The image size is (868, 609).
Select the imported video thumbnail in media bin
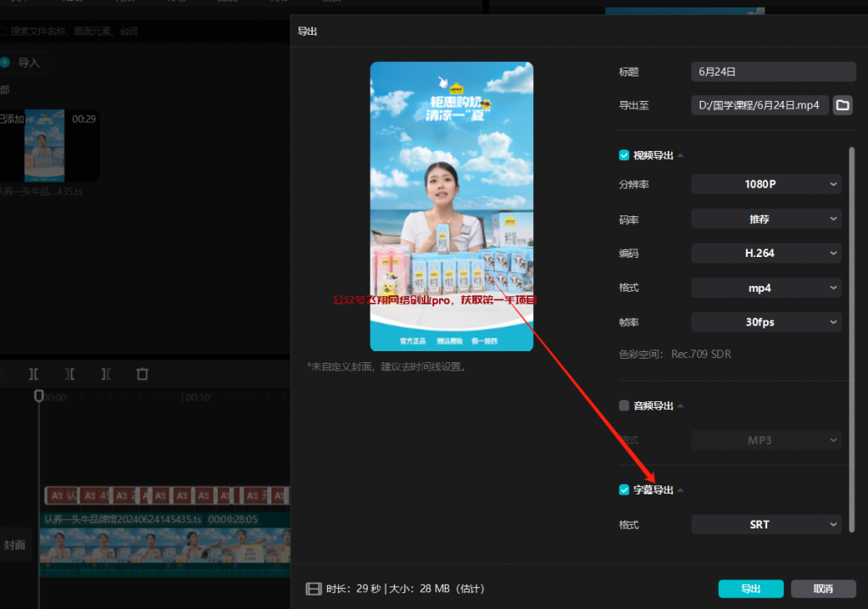tap(45, 144)
